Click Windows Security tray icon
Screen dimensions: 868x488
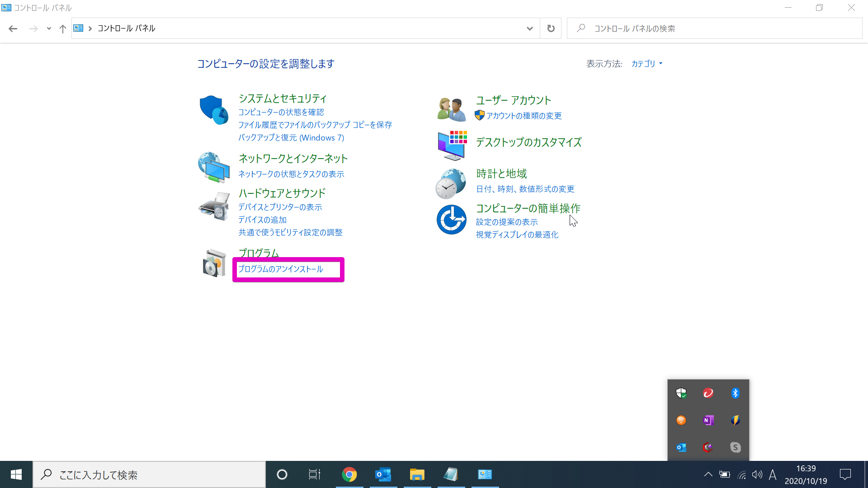tap(681, 393)
